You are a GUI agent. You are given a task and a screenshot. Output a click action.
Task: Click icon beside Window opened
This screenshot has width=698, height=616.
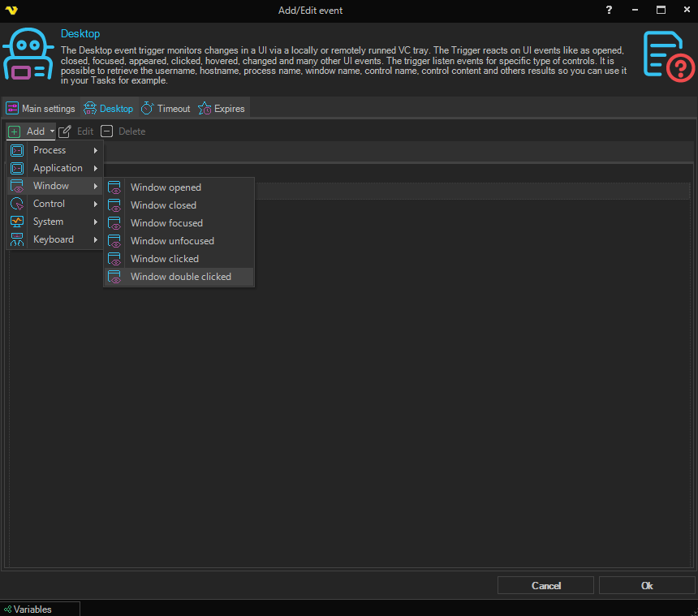coord(114,187)
